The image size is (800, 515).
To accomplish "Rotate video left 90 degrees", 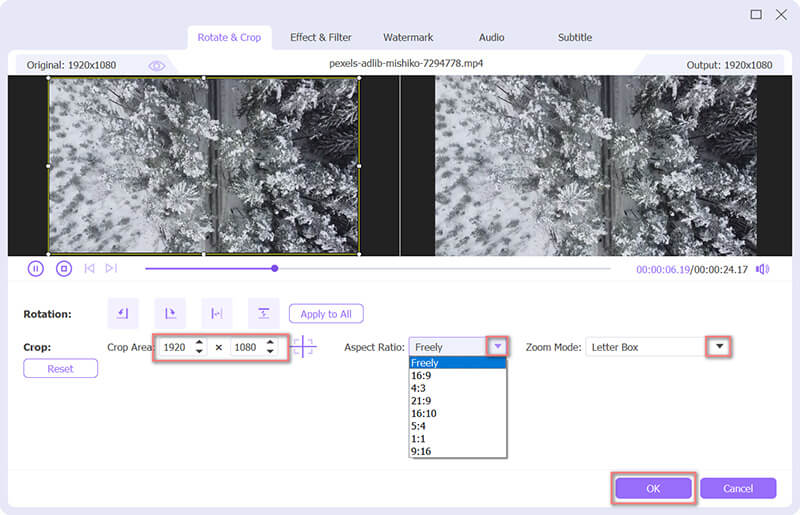I will (x=123, y=313).
